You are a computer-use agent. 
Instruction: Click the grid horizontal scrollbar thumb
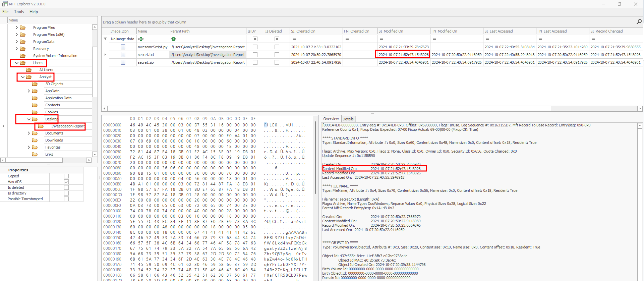tap(329, 108)
